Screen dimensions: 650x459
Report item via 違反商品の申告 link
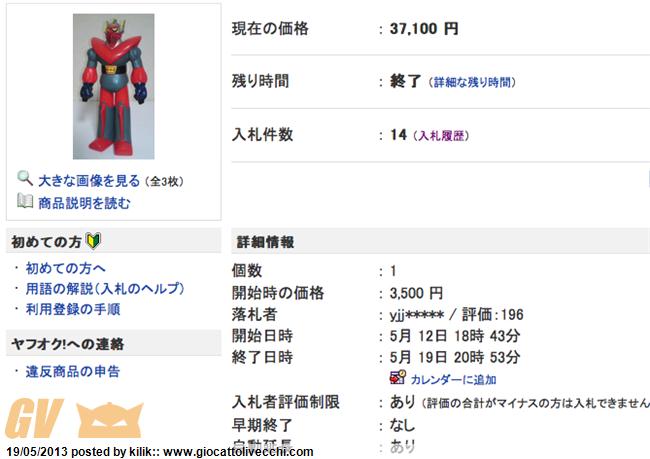point(73,372)
